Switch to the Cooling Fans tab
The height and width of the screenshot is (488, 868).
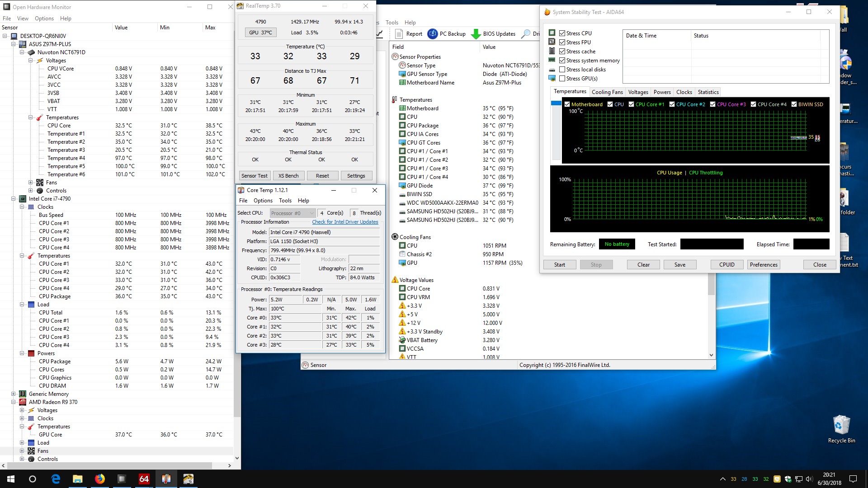[607, 92]
